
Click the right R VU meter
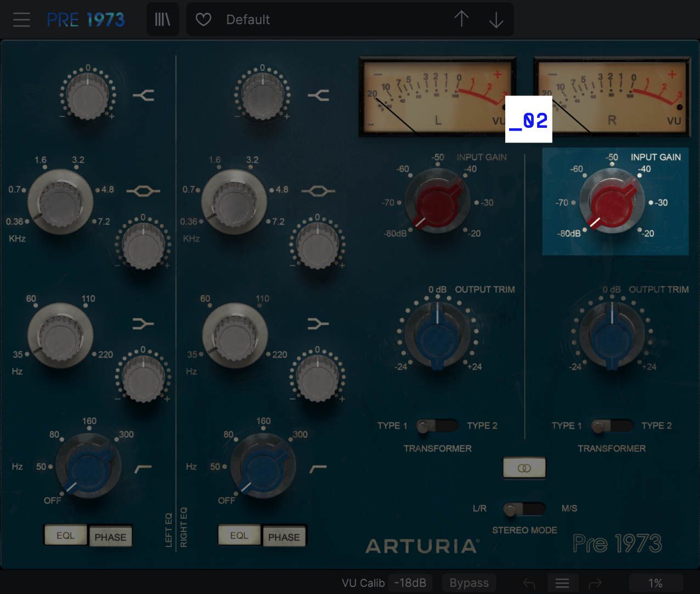[x=612, y=97]
